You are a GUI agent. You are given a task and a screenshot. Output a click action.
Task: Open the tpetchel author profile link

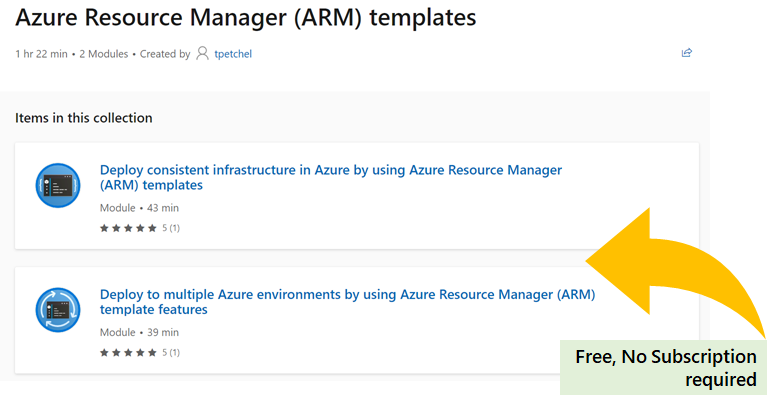tap(233, 54)
